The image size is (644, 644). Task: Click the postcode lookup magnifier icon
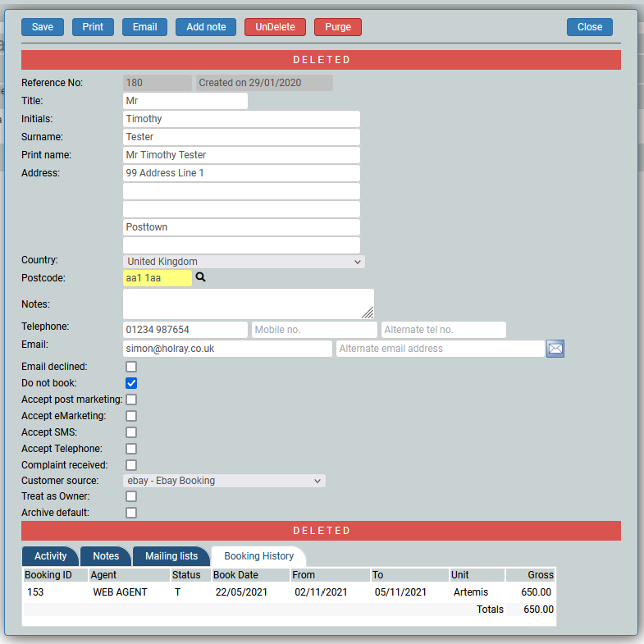201,278
